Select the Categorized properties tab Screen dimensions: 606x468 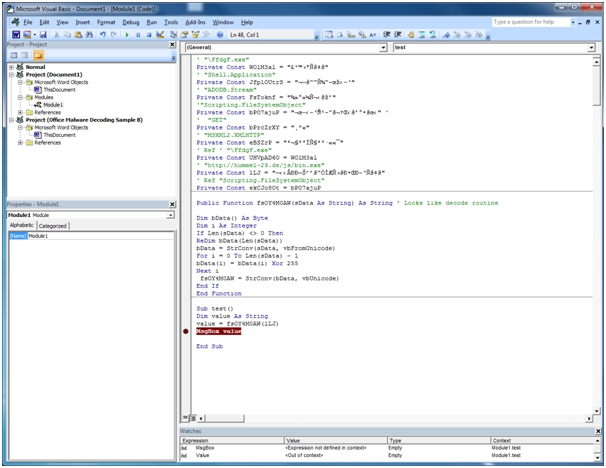click(53, 226)
